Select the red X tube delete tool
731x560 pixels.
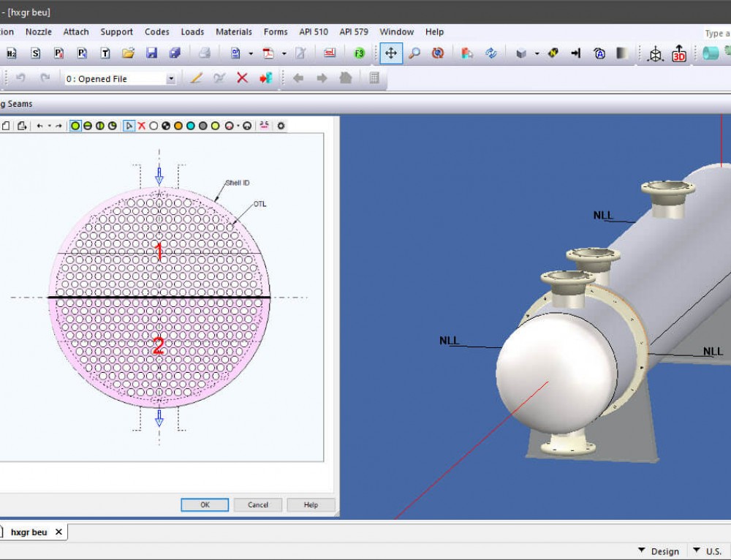tap(141, 126)
